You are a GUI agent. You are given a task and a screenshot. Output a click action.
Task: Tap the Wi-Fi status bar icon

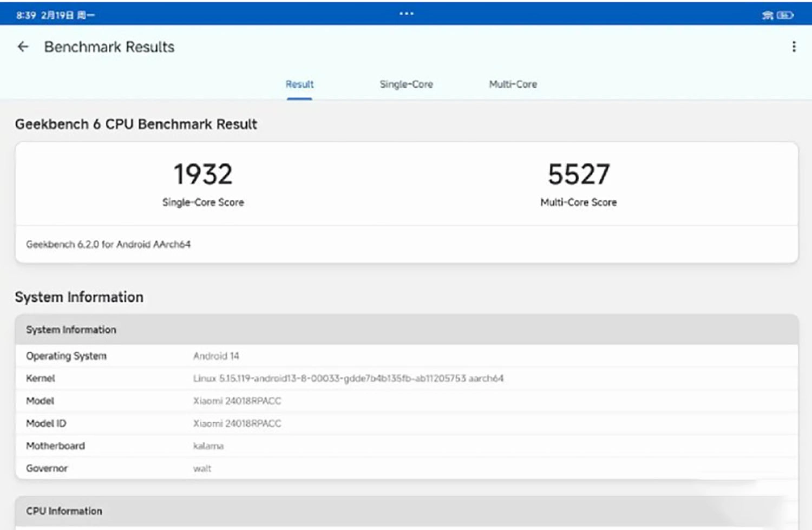[x=767, y=15]
